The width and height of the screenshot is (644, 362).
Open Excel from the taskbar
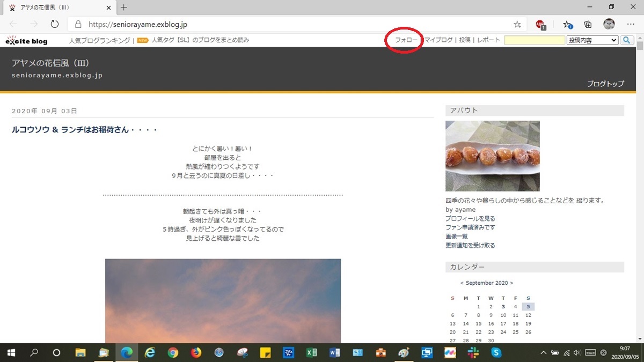(x=311, y=352)
